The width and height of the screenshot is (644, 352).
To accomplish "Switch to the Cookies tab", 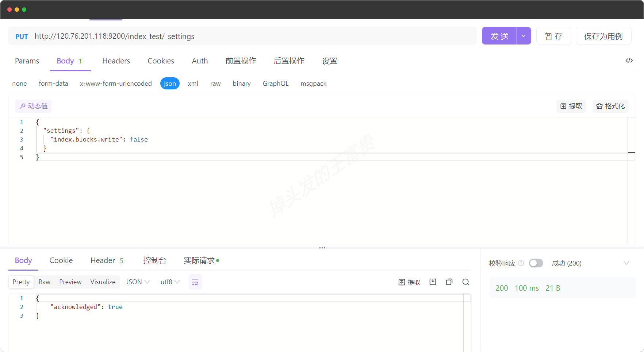I will (x=161, y=61).
